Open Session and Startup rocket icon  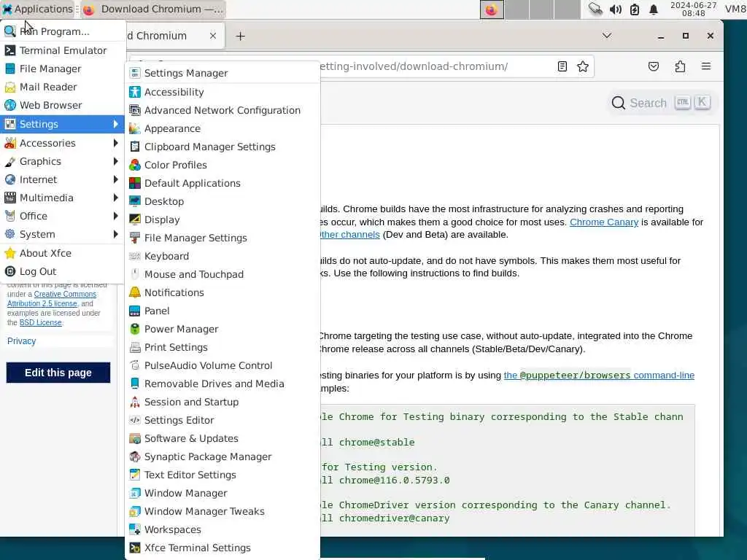[x=135, y=402]
